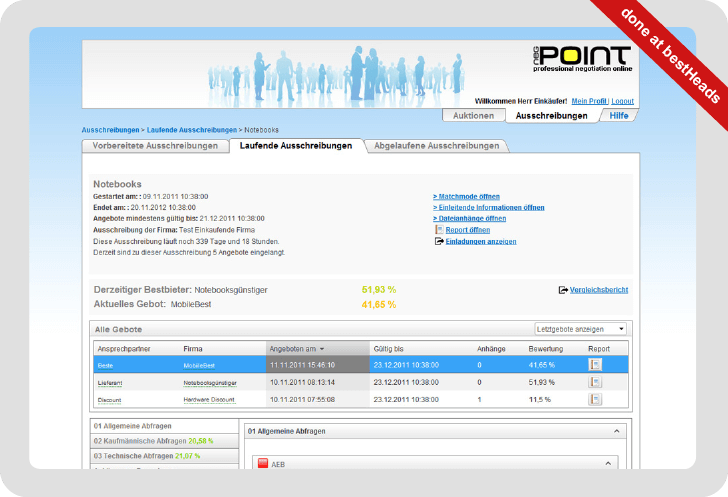Click Laufende Ausschreibungen breadcrumb link
Image resolution: width=728 pixels, height=497 pixels.
(x=192, y=130)
